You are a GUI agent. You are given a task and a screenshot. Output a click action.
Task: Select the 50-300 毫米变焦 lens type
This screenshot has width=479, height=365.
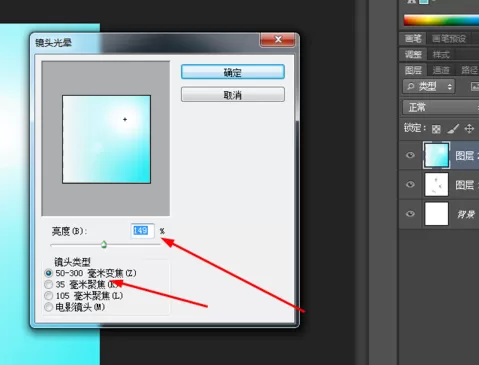pyautogui.click(x=91, y=273)
